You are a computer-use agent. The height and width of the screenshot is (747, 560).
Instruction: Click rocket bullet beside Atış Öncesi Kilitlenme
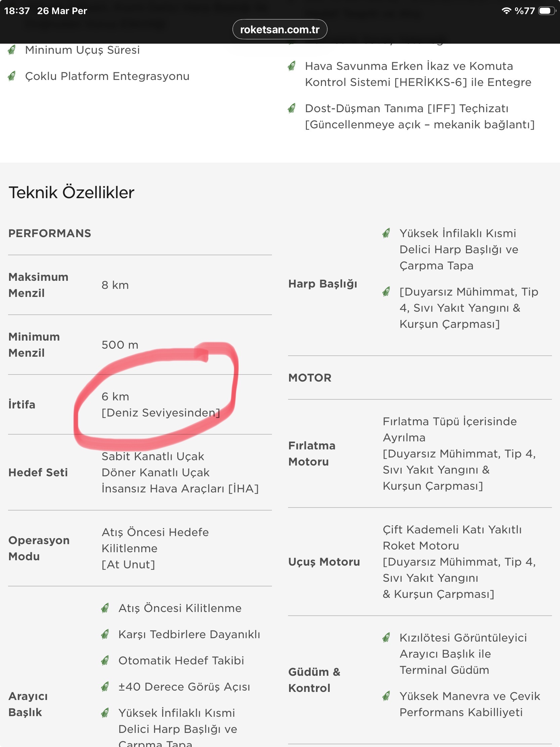tap(105, 608)
